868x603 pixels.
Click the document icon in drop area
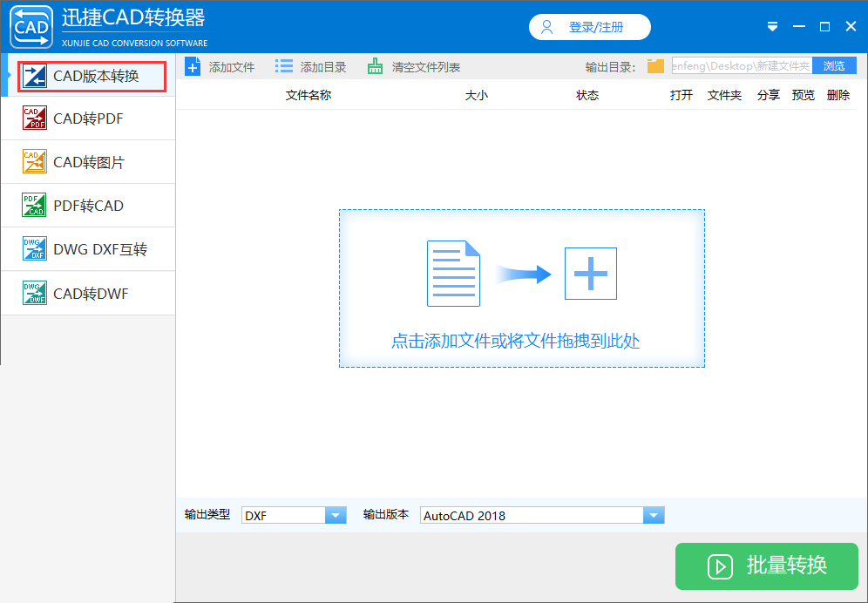coord(453,274)
